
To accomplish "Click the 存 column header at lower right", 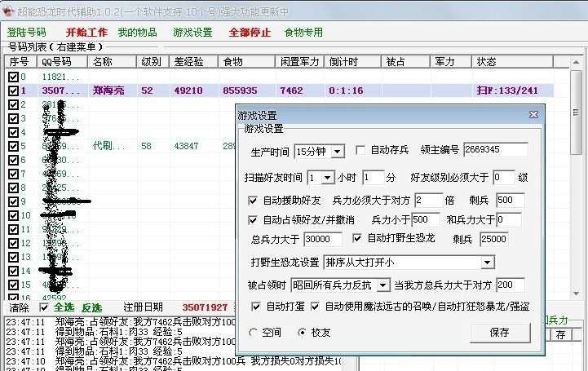I will (560, 335).
